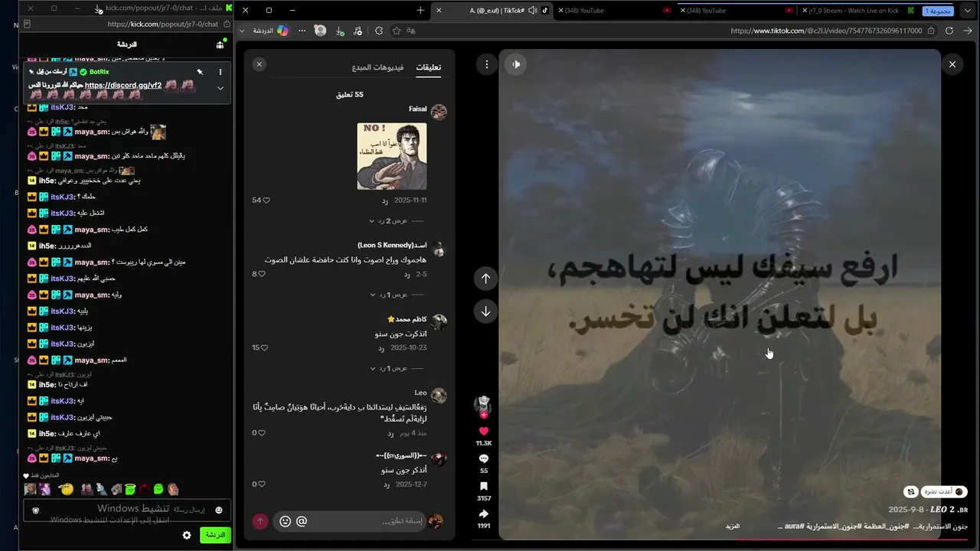Open comments via the speech bubble showing 55
The width and height of the screenshot is (980, 551).
[484, 458]
